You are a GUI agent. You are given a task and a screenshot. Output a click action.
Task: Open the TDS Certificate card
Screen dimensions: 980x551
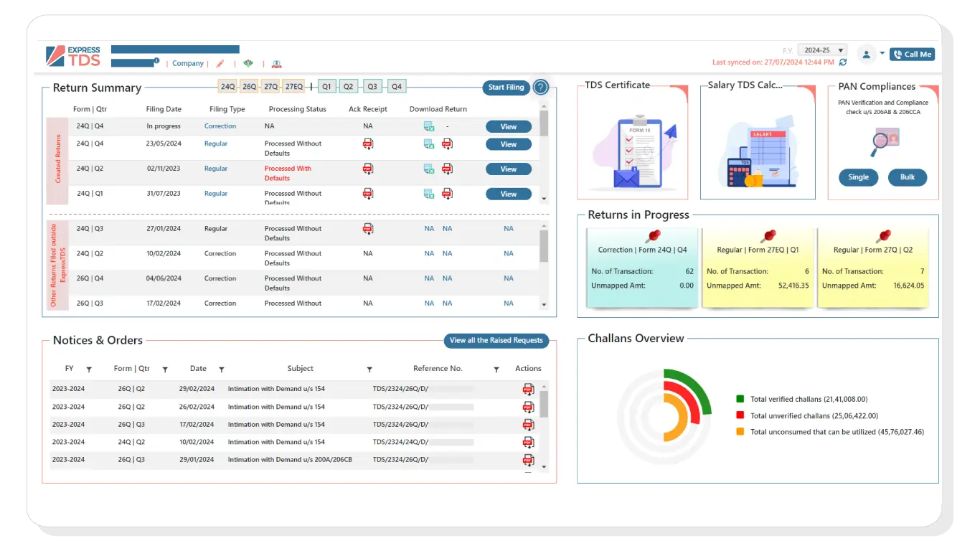point(632,142)
